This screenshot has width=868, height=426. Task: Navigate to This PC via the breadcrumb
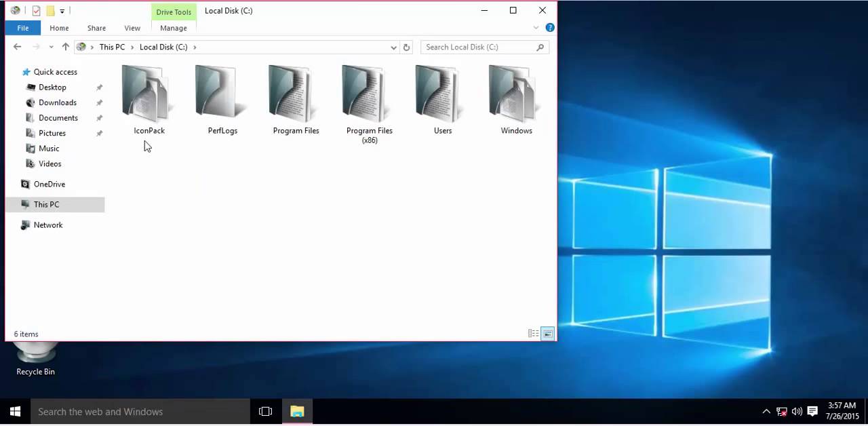click(112, 47)
